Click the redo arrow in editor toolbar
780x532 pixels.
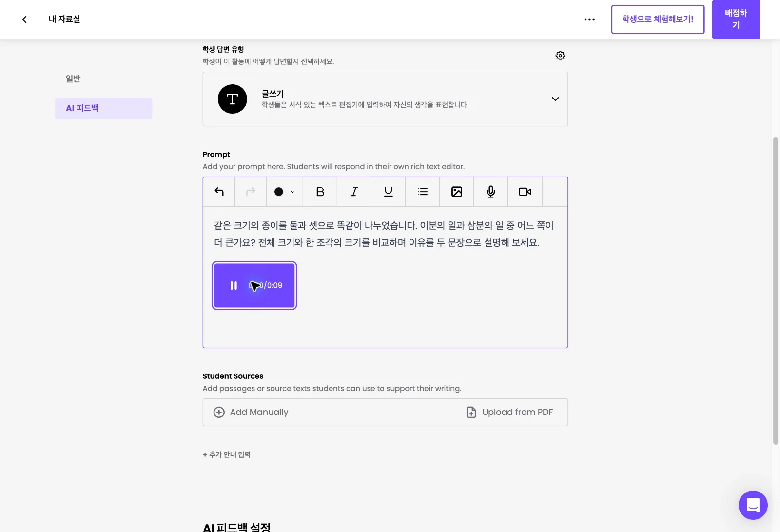point(251,192)
